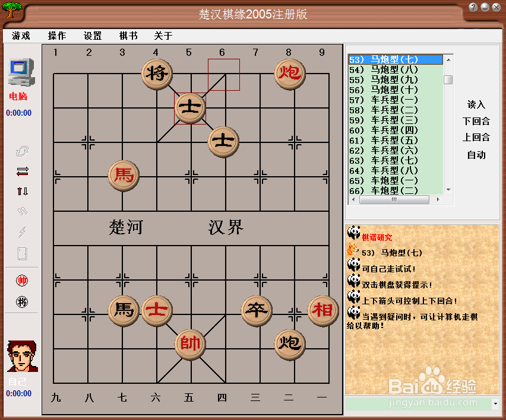Image resolution: width=506 pixels, height=420 pixels.
Task: Click the tree logo icon
Action: [x=12, y=9]
